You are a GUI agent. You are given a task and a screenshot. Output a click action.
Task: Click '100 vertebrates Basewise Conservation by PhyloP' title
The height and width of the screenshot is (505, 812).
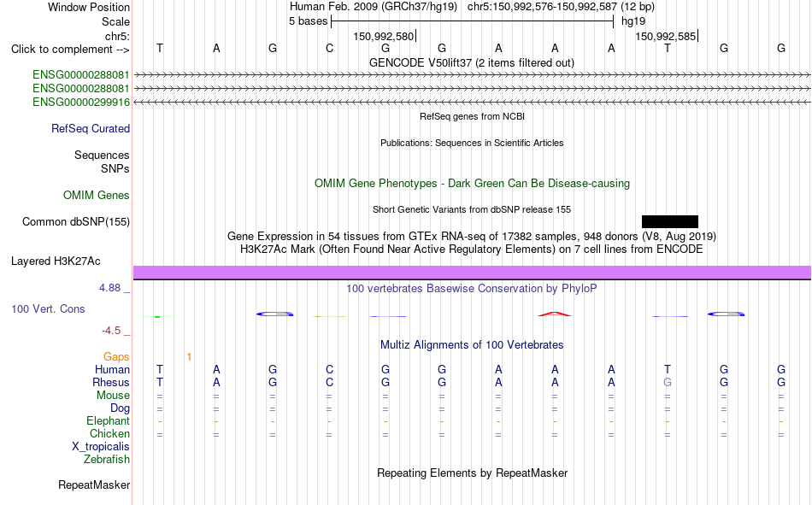[472, 289]
